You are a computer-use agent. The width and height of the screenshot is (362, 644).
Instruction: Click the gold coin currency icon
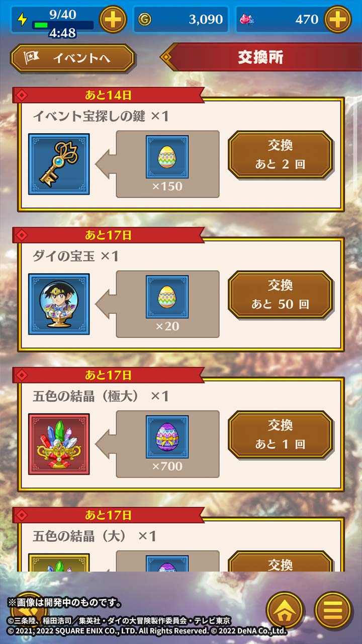pyautogui.click(x=144, y=20)
